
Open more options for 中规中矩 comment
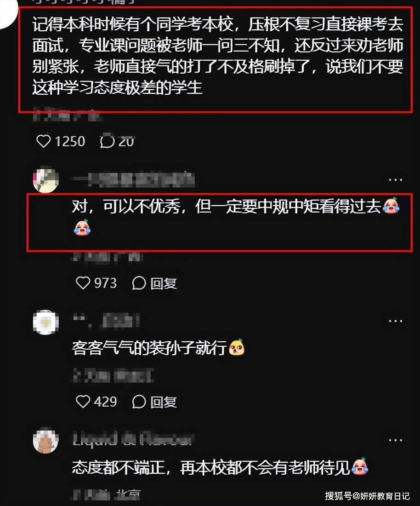tap(395, 180)
